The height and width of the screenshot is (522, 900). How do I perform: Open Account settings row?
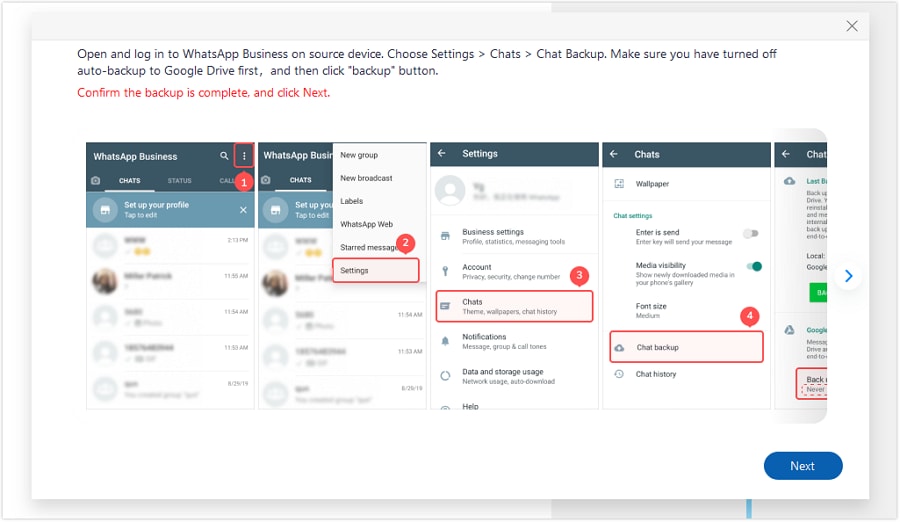(x=514, y=272)
